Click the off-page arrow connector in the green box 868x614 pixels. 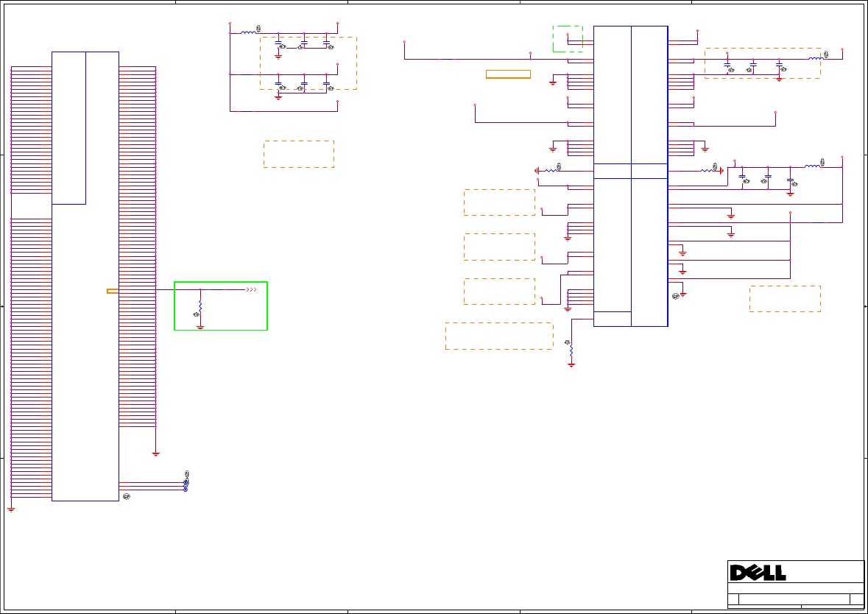click(x=251, y=289)
